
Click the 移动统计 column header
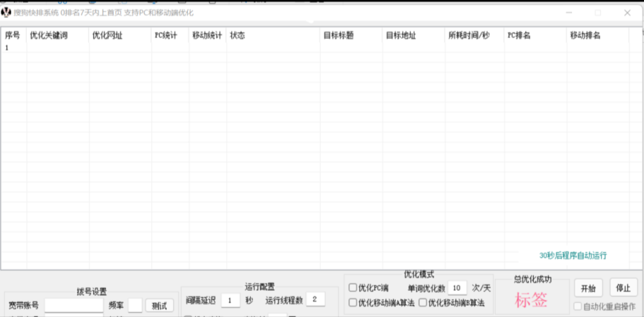[x=208, y=36]
